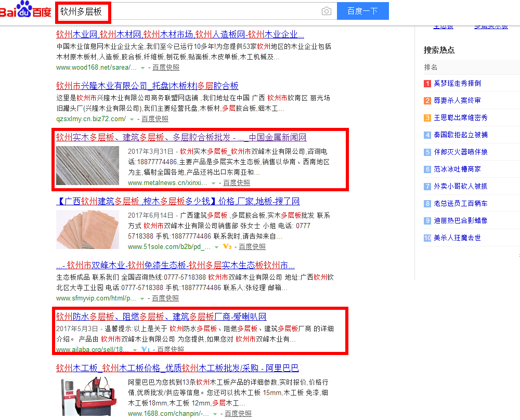Open image search via the camera icon
This screenshot has height=420, width=520.
point(327,11)
